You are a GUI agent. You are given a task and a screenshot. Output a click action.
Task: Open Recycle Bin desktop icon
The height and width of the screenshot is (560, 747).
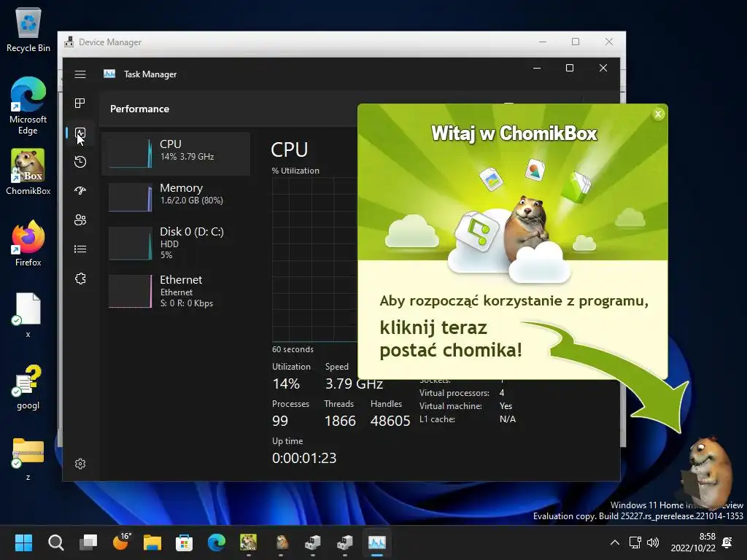pos(28,30)
